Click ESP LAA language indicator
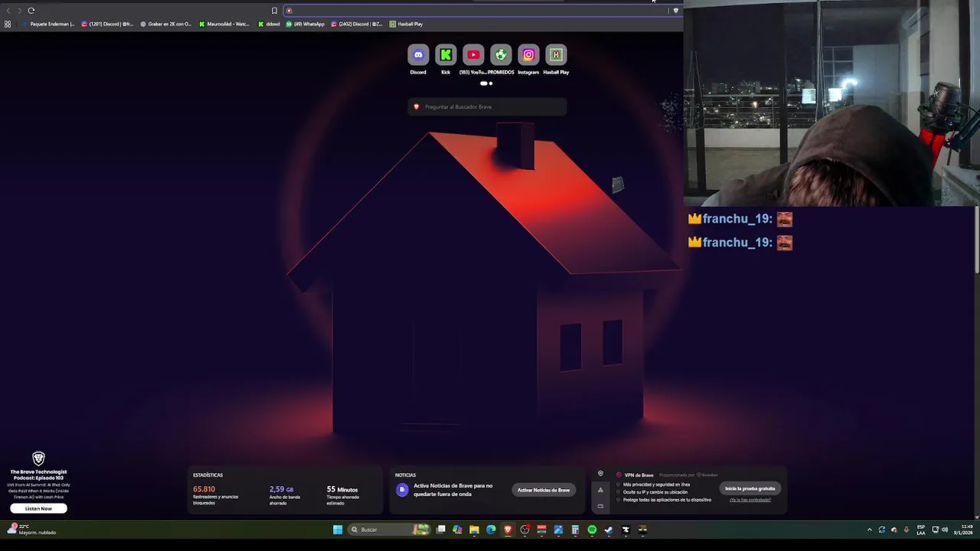This screenshot has height=551, width=980. 921,530
